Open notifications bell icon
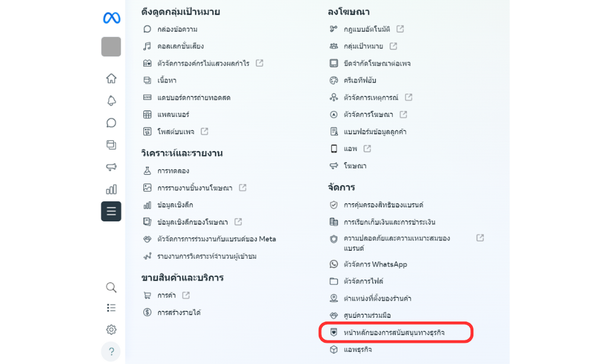The width and height of the screenshot is (607, 364). 111,101
